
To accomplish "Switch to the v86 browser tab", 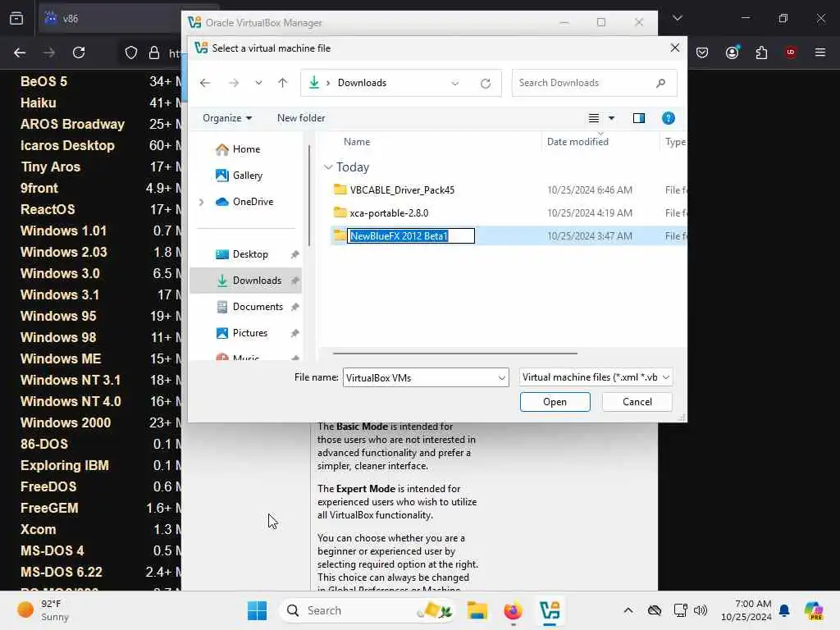I will pyautogui.click(x=110, y=18).
